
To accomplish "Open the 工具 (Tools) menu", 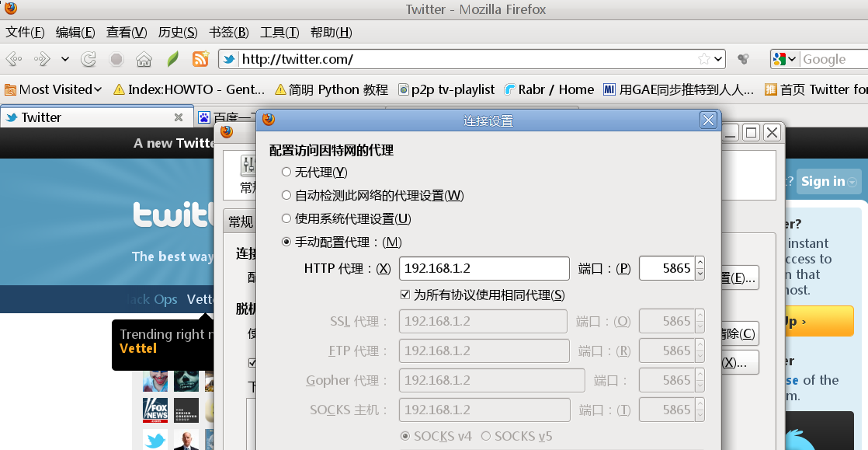I will pos(279,32).
